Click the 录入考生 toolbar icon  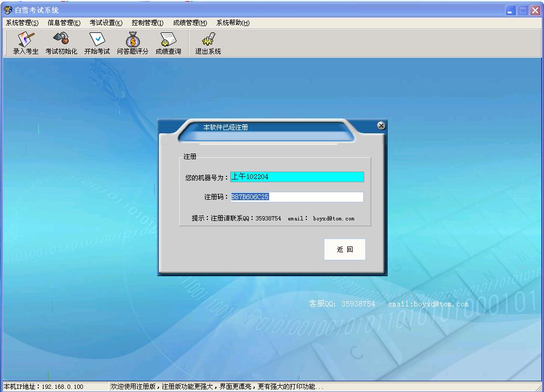point(26,43)
